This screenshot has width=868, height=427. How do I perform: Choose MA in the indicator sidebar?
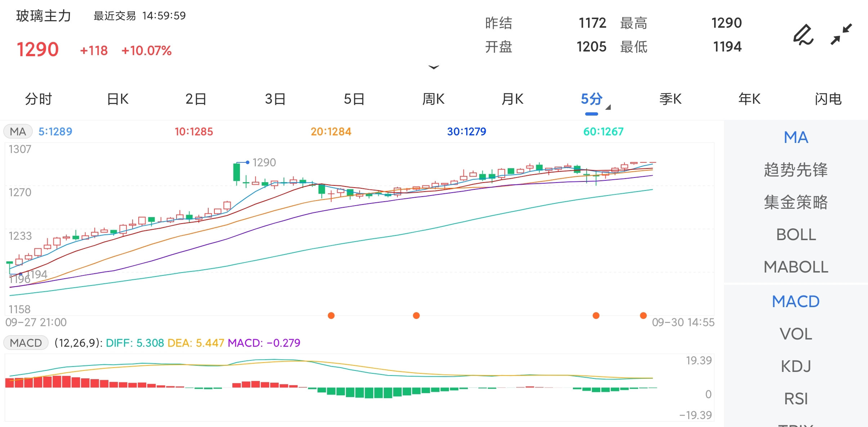pyautogui.click(x=796, y=138)
